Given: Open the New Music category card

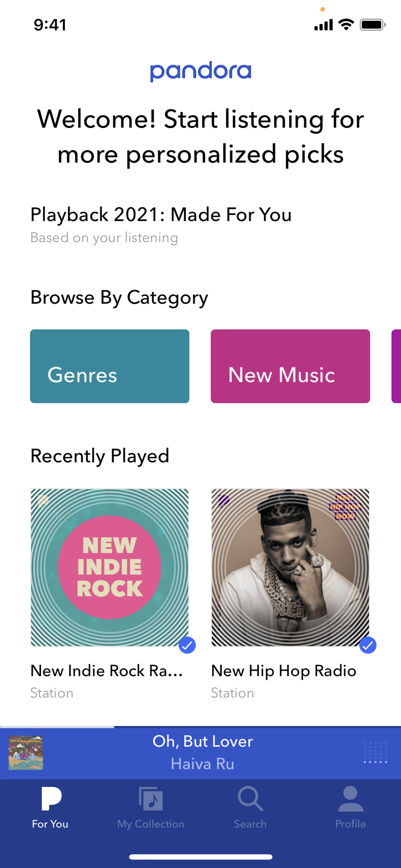Looking at the screenshot, I should coord(290,366).
